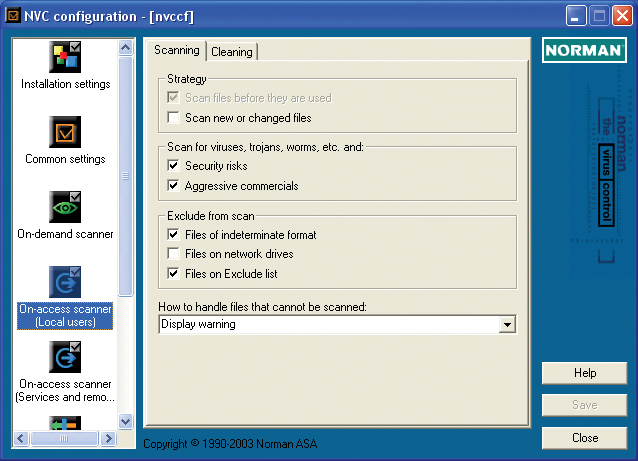Select the partly visible arrows icon at sidebar bottom
638x461 pixels.
coord(65,423)
